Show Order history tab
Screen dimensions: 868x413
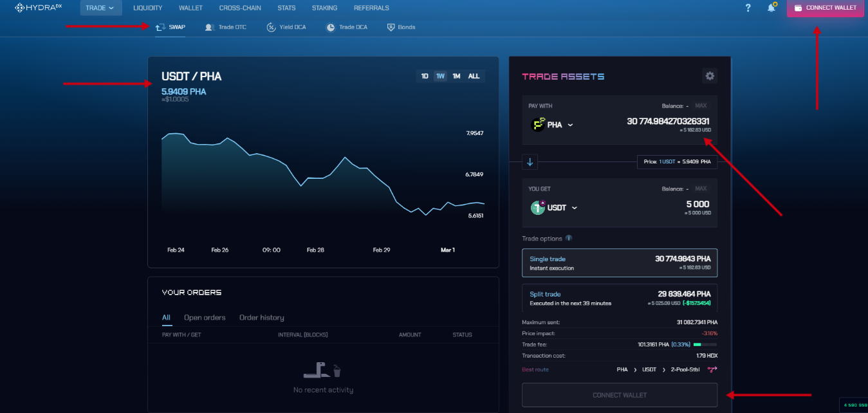262,318
